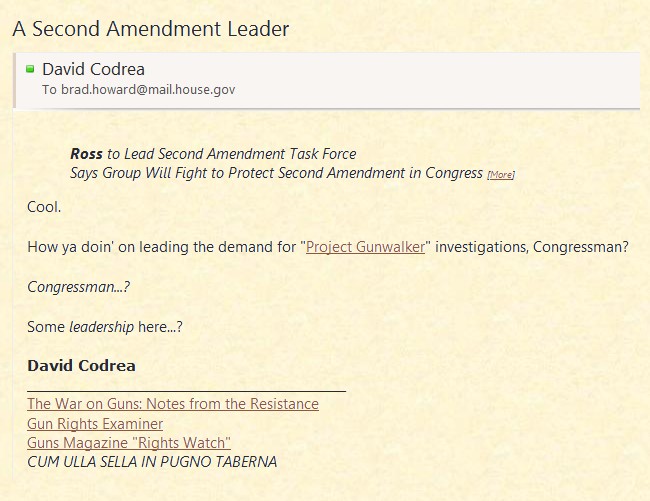Screen dimensions: 650x501
Task: Visit The War on Guns link
Action: (173, 404)
